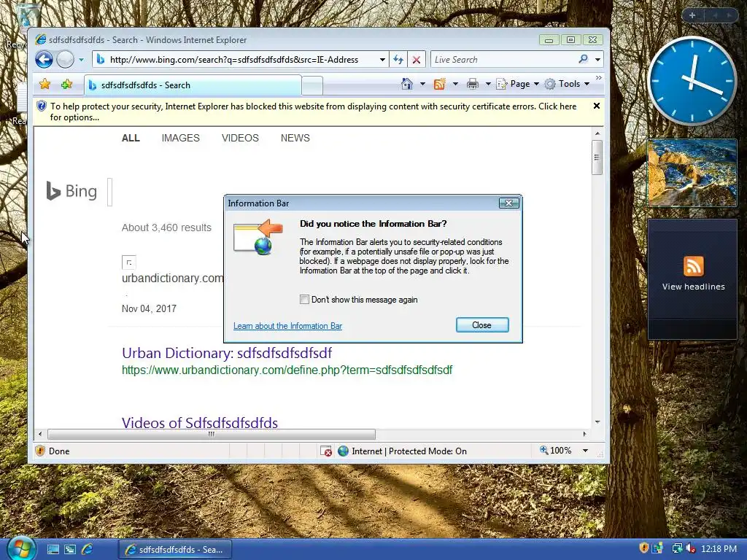
Task: Open the Page menu
Action: click(518, 84)
